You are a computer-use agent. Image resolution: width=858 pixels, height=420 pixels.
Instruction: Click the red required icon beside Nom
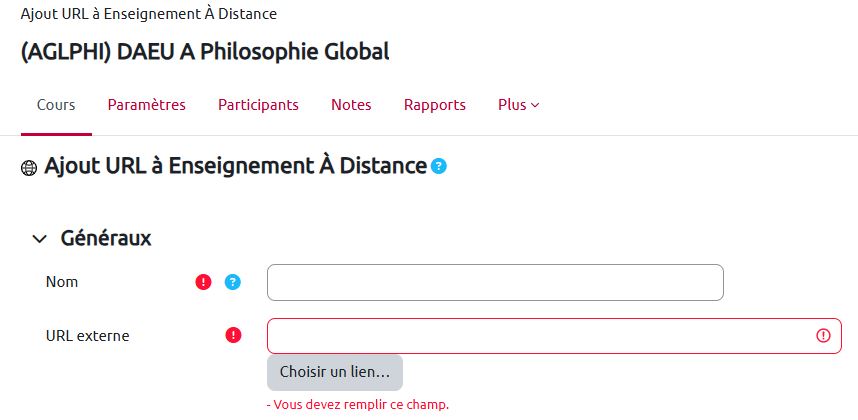click(x=203, y=282)
